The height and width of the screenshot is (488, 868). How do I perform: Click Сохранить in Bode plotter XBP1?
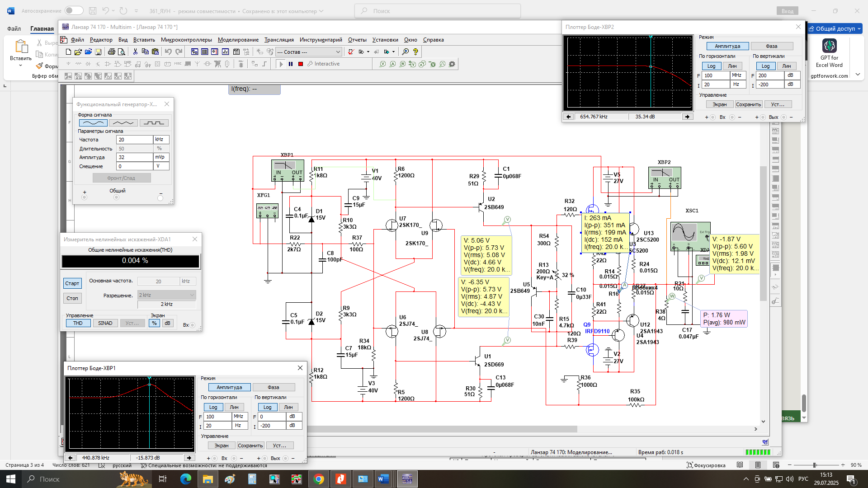pyautogui.click(x=250, y=446)
